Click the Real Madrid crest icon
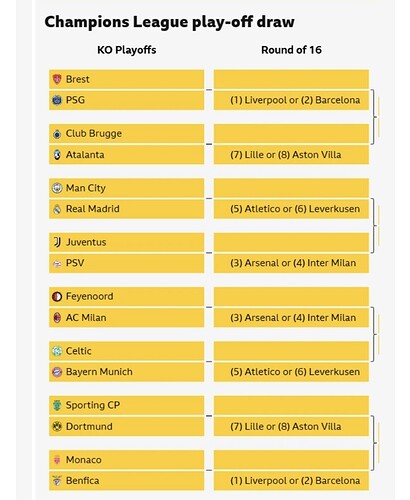The image size is (410, 500). point(57,209)
